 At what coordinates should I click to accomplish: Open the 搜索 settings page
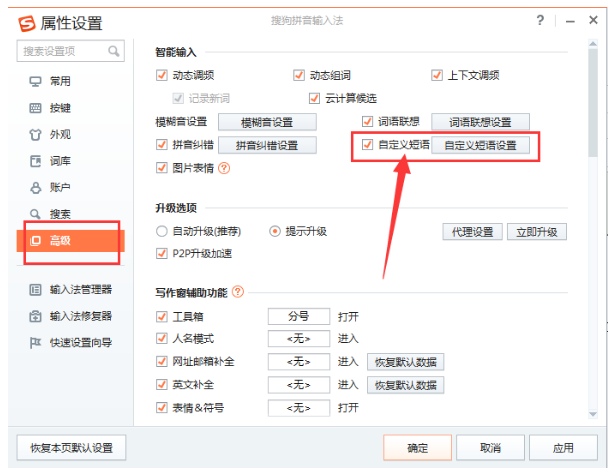point(70,214)
